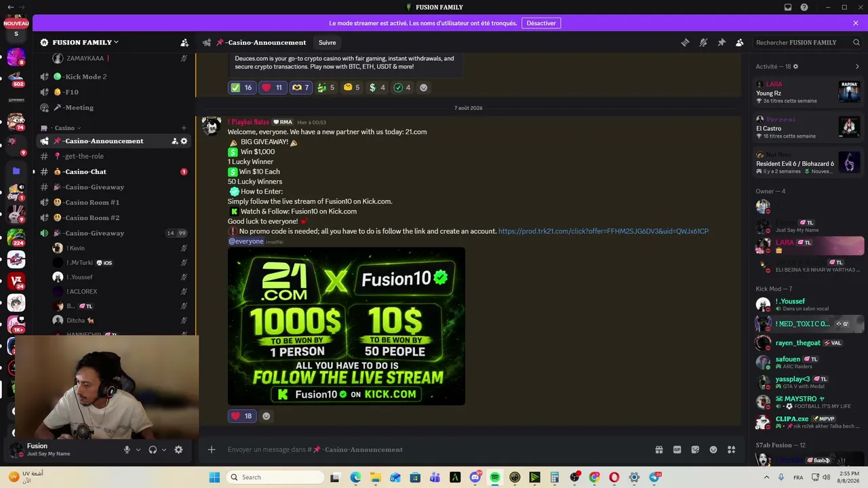Click Désactiver to turn off streamer mode
The width and height of the screenshot is (868, 488).
tap(541, 23)
